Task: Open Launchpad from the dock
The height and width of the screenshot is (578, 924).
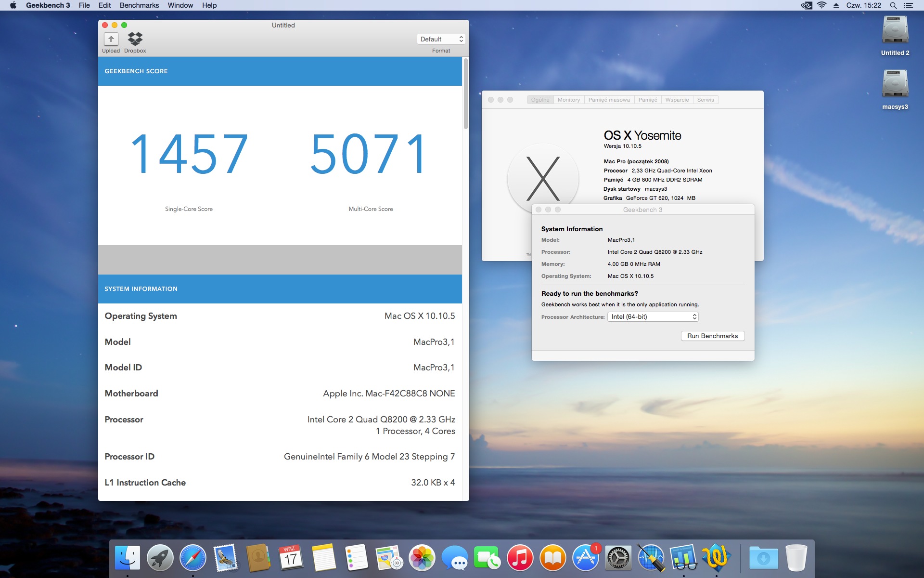Action: click(160, 558)
